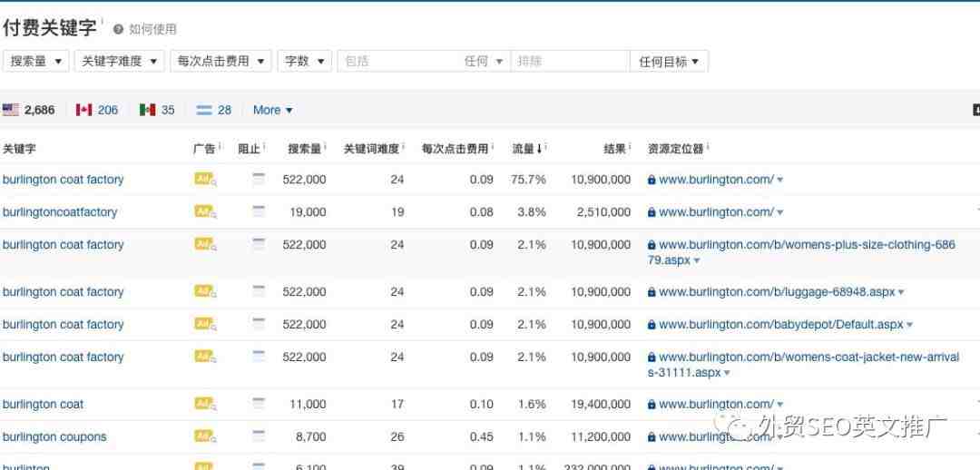This screenshot has height=470, width=980.
Task: Select the US flag tab with 2,686
Action: click(x=29, y=110)
